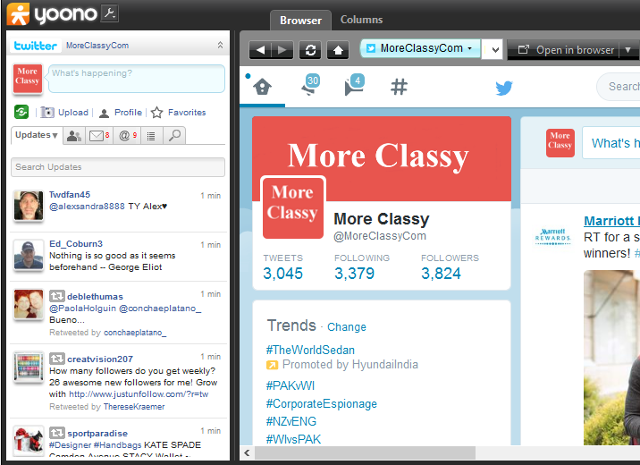Click the blue Twitter bird icon
This screenshot has height=465, width=640.
[x=504, y=88]
